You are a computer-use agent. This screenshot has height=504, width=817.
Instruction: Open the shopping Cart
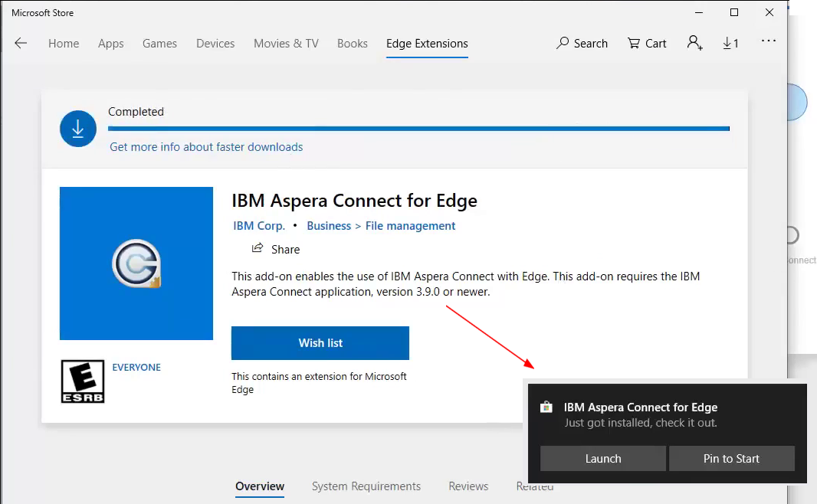pos(647,44)
